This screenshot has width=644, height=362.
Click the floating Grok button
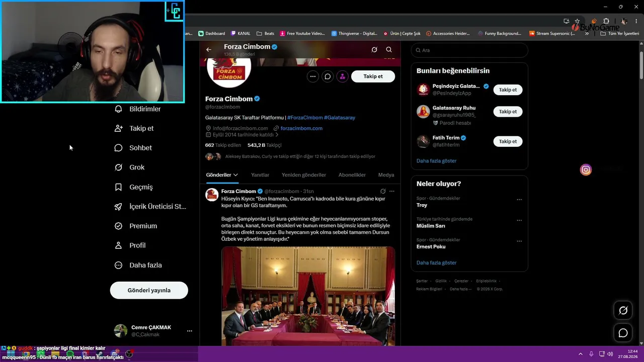(x=623, y=310)
